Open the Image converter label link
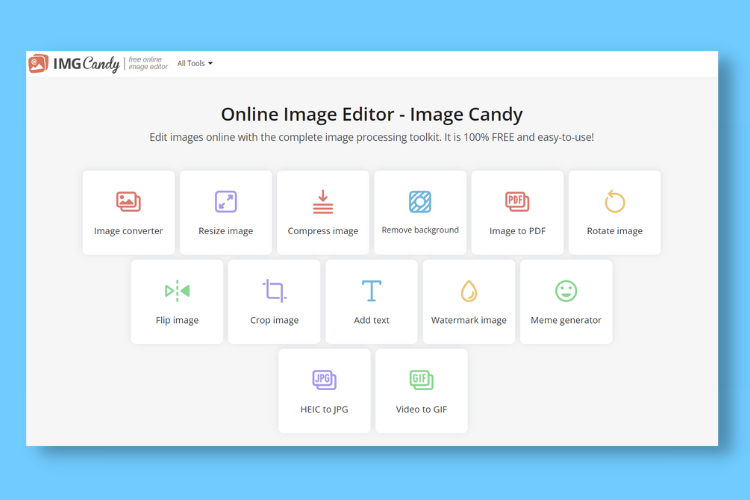 129,231
